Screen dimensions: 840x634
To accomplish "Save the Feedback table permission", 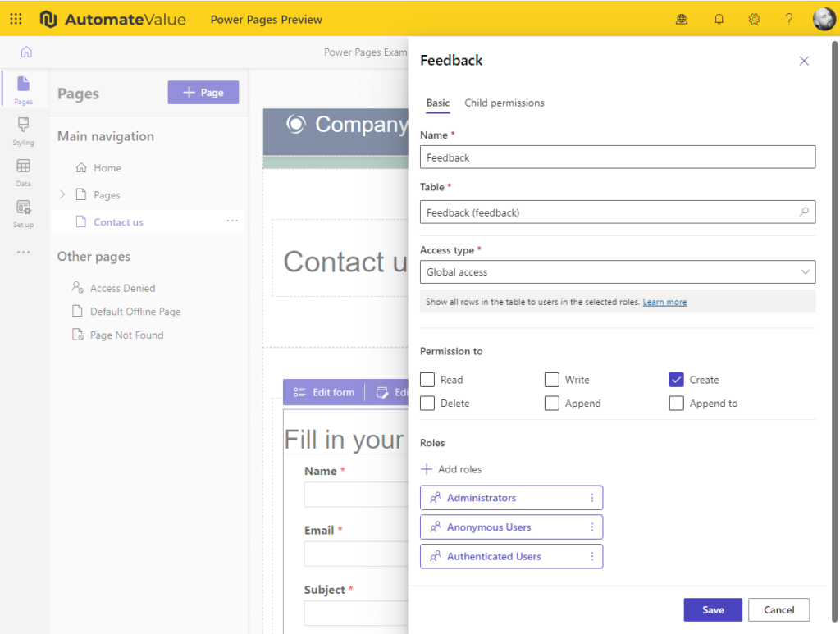I will pyautogui.click(x=712, y=609).
